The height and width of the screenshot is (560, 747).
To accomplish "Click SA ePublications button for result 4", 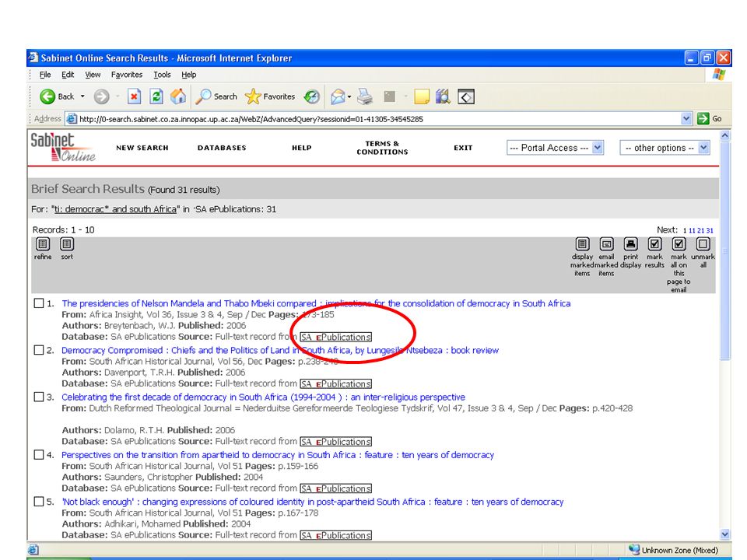I will [336, 488].
